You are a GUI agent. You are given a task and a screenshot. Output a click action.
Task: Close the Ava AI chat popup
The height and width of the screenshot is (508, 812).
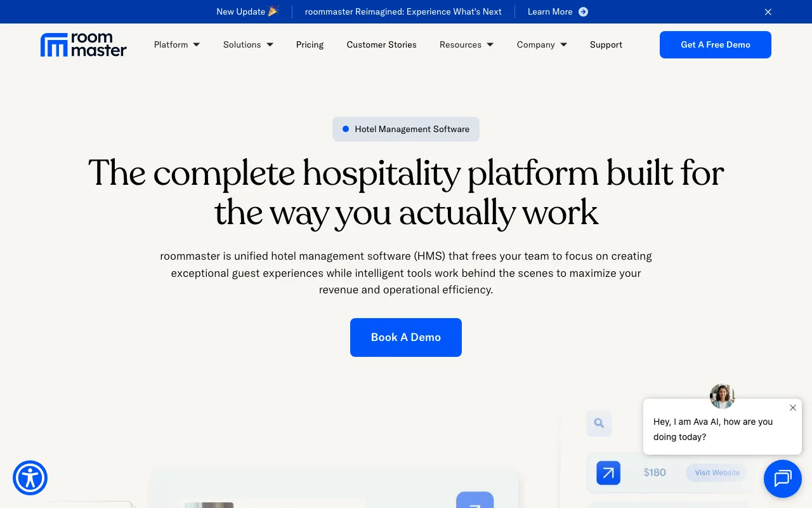pyautogui.click(x=793, y=408)
